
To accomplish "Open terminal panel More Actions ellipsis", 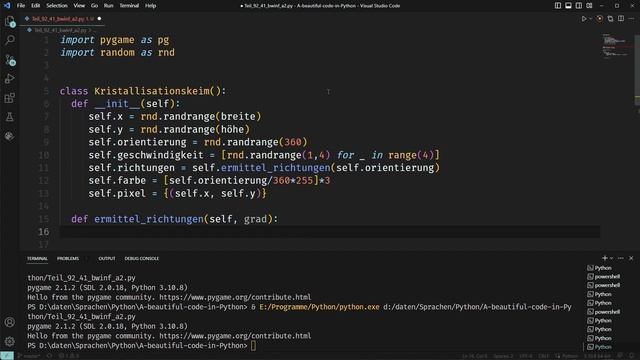I will pyautogui.click(x=621, y=258).
